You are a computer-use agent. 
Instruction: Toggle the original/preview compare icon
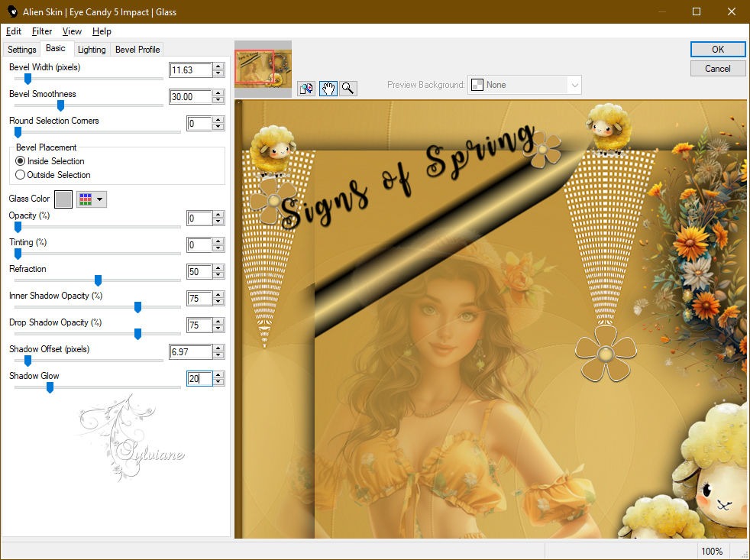pyautogui.click(x=306, y=88)
